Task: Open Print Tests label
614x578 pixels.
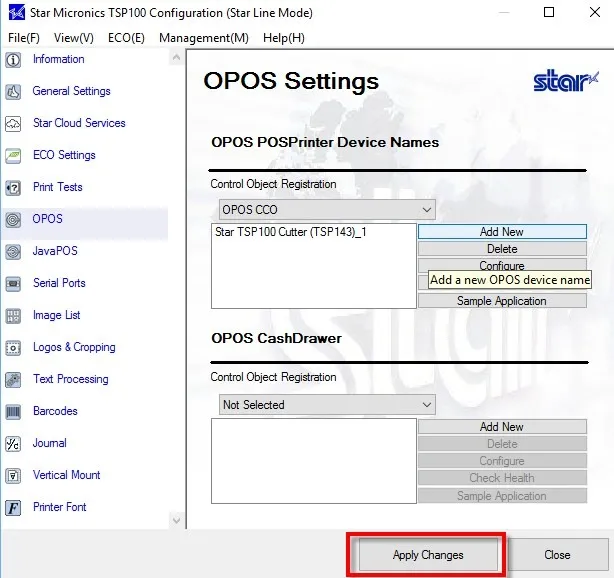Action: 58,187
